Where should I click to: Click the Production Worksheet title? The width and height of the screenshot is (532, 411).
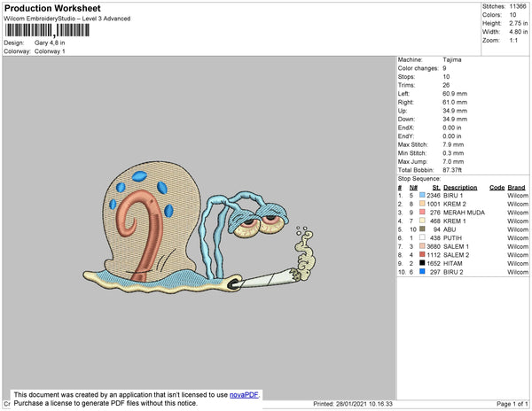point(52,8)
